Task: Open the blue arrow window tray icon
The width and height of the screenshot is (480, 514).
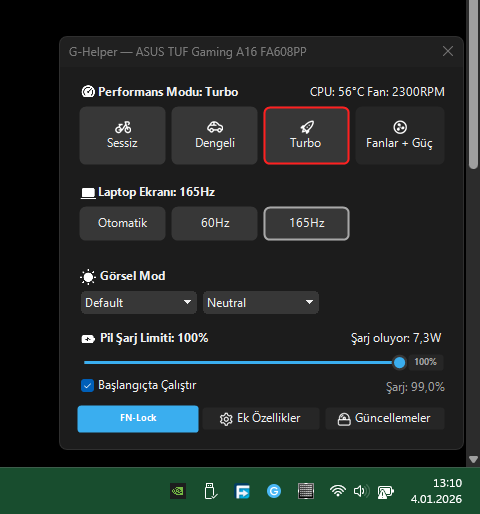Action: click(242, 491)
